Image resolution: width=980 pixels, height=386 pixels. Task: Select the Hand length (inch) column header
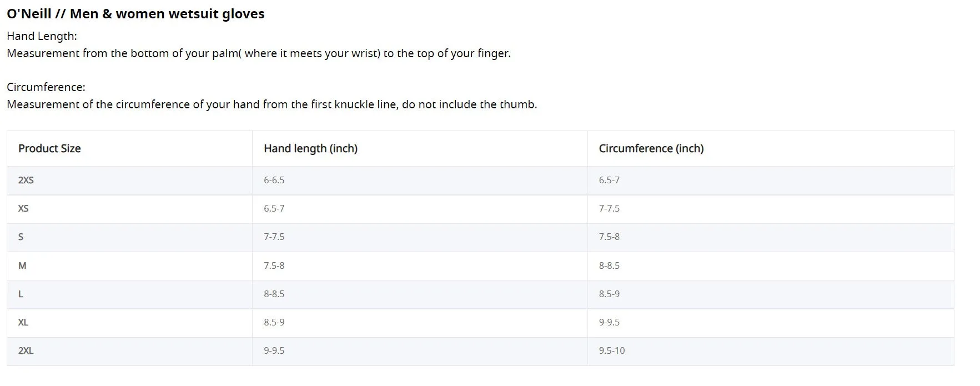[x=310, y=148]
